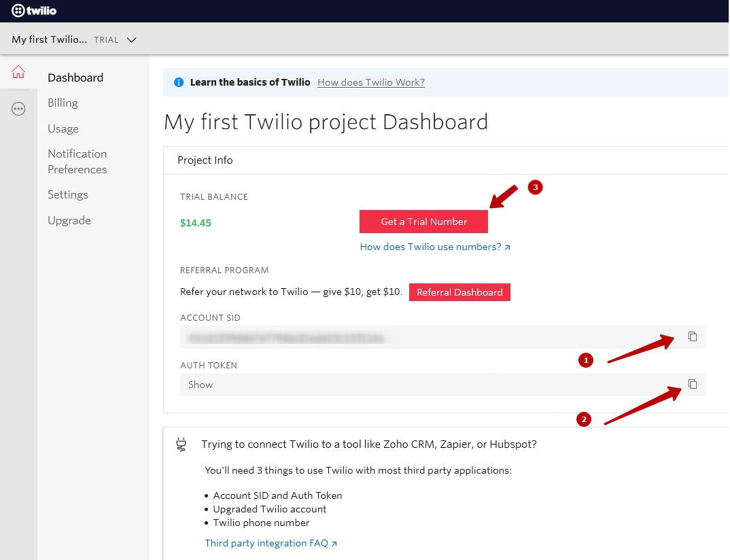Expand the project switcher dropdown arrow
The height and width of the screenshot is (560, 730).
pos(132,39)
